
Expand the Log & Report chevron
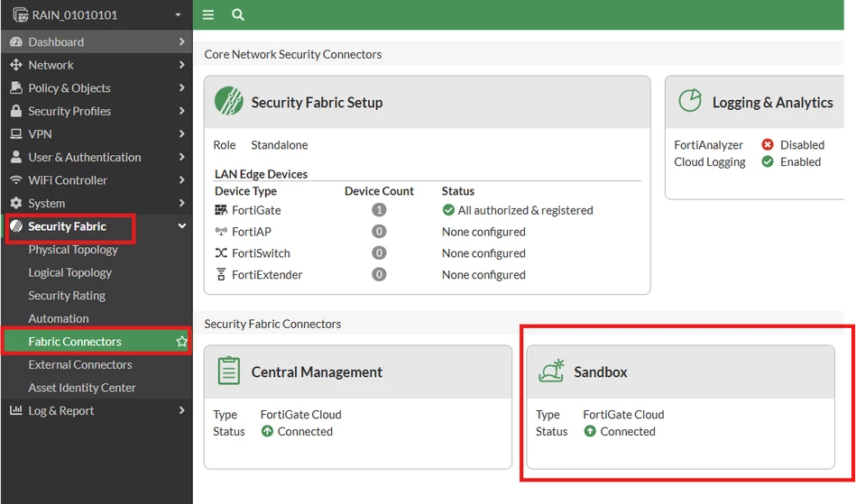[182, 410]
